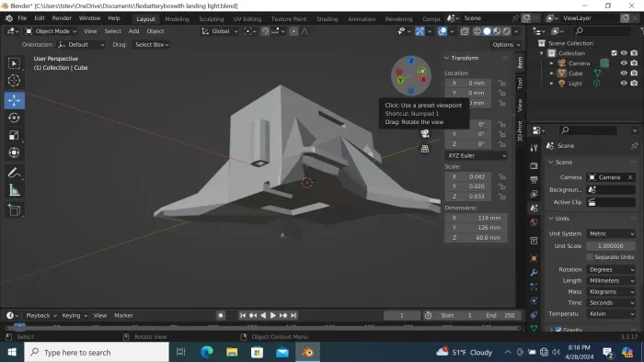This screenshot has height=362, width=644.
Task: Click the Unit Scale value field
Action: click(611, 246)
